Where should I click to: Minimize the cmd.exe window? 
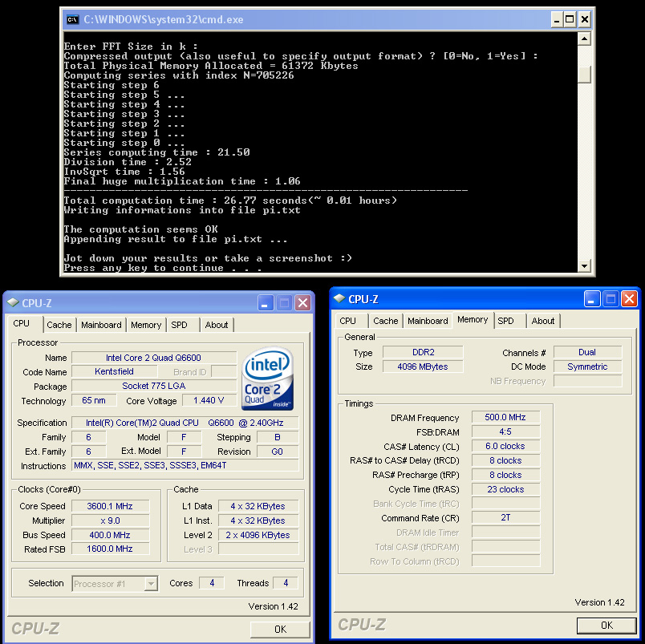pos(557,19)
